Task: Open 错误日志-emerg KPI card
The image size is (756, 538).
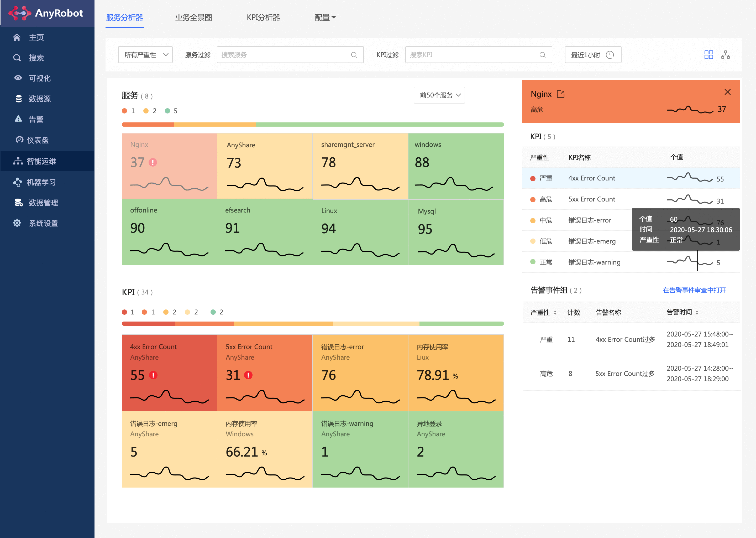Action: [x=169, y=449]
